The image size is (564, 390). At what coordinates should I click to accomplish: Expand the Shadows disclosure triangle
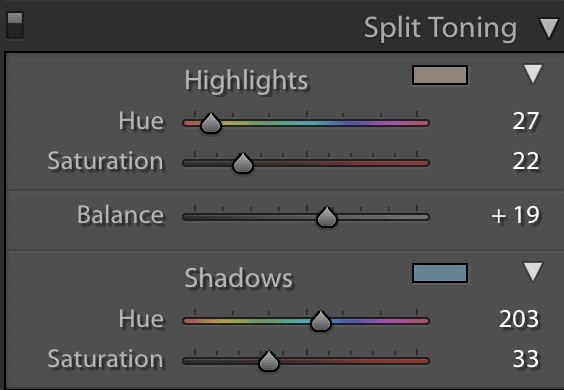tap(533, 271)
